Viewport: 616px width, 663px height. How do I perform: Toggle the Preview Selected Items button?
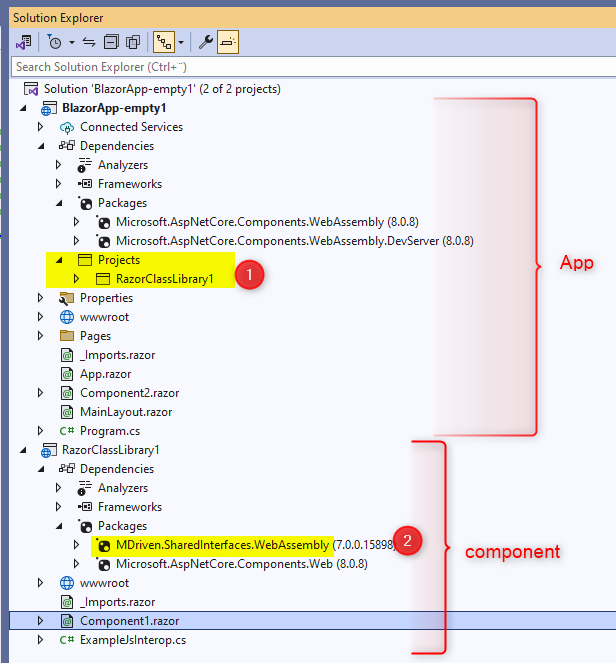coord(228,42)
